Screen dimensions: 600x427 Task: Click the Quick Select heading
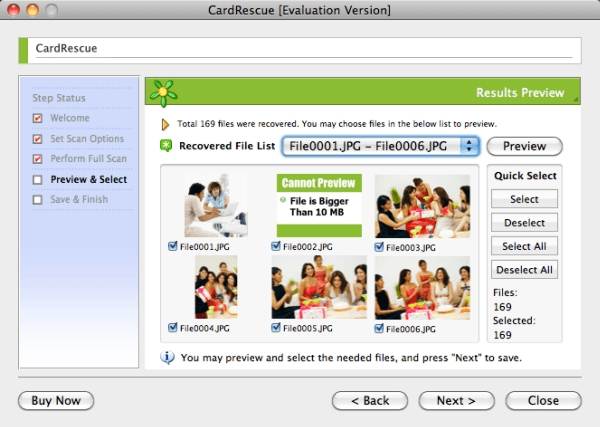525,176
